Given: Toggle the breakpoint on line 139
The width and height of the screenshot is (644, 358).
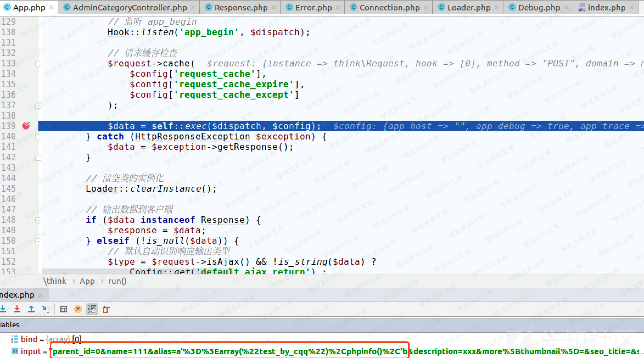Looking at the screenshot, I should (x=26, y=126).
